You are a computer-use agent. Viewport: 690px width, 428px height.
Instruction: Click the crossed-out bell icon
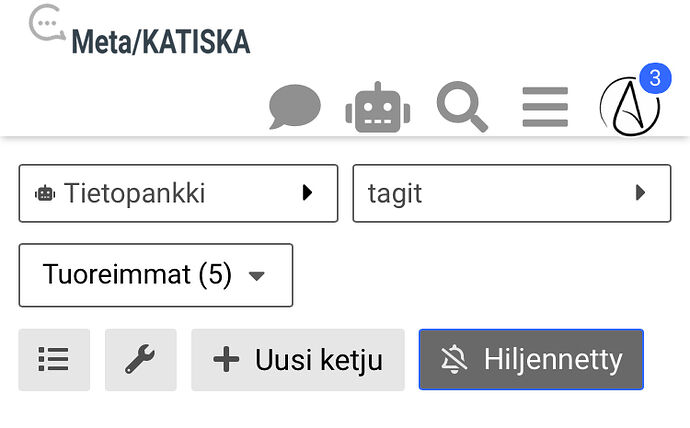tap(454, 360)
